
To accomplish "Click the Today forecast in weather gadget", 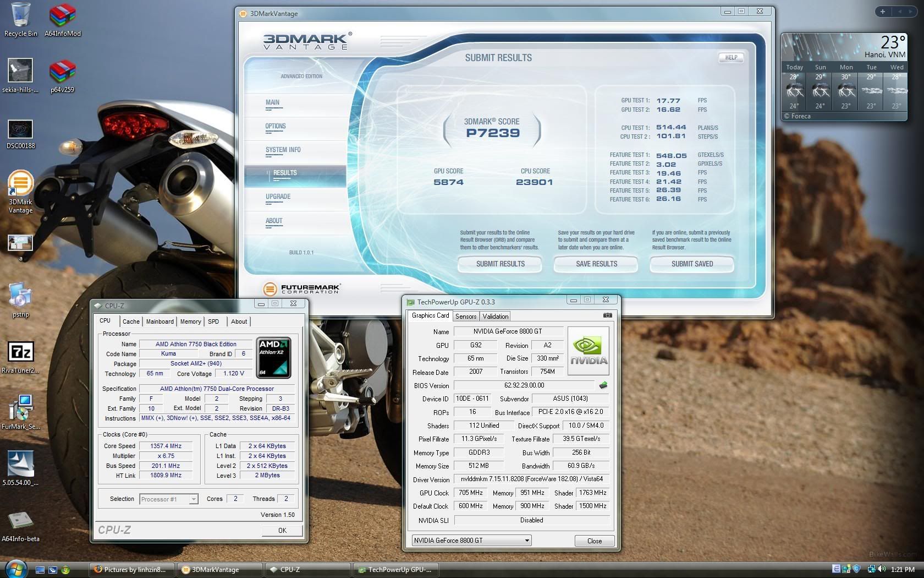I will 794,86.
